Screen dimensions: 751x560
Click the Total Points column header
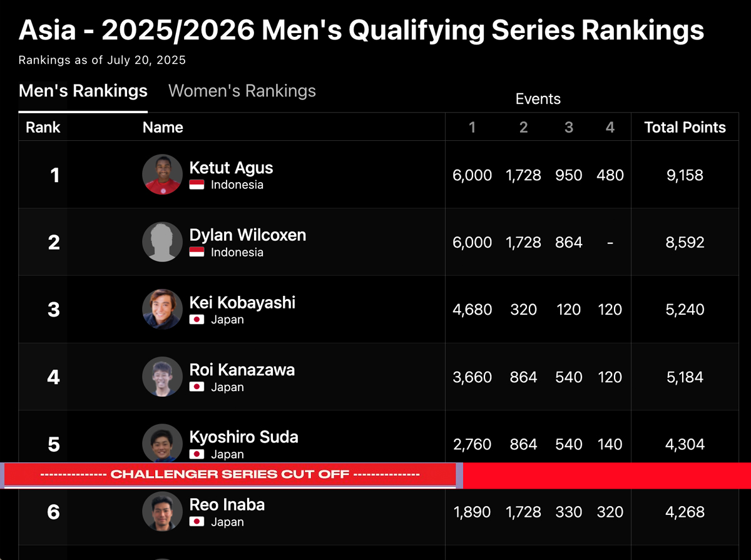[x=685, y=128]
